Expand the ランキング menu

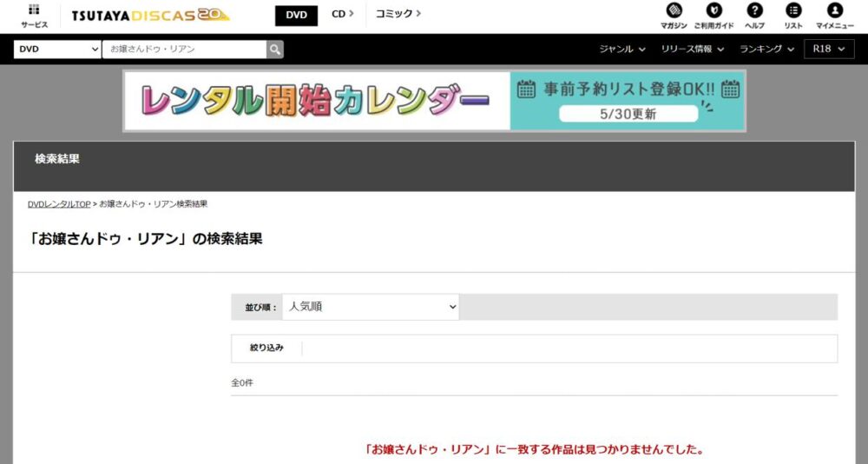766,49
